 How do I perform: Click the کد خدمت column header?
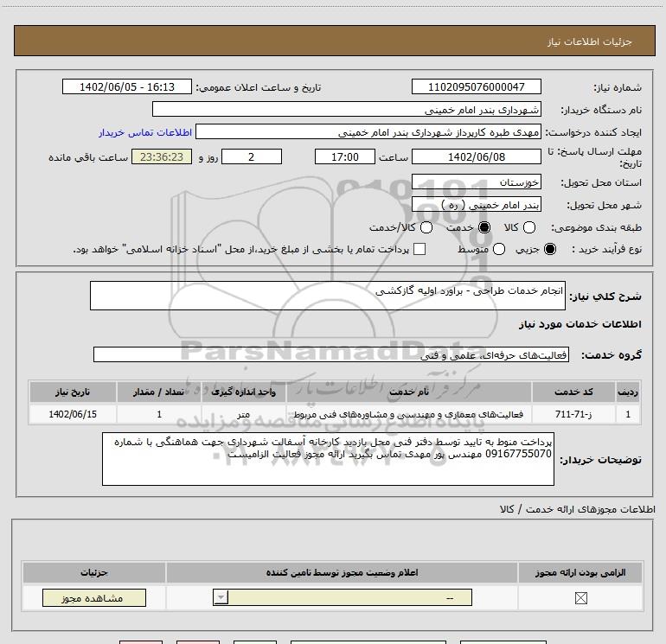pos(573,392)
